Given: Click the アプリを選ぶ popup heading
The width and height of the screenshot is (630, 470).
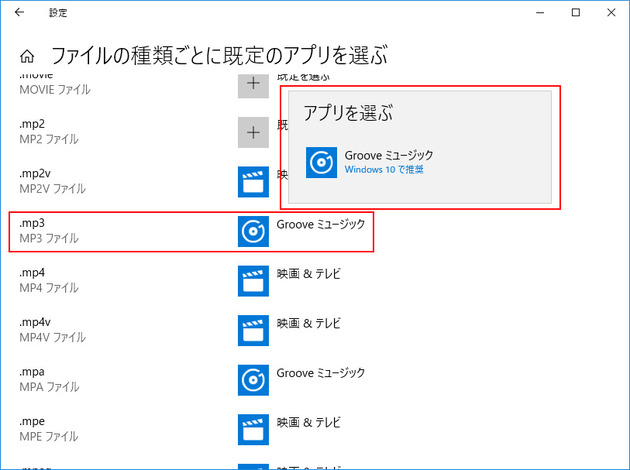Looking at the screenshot, I should 348,113.
